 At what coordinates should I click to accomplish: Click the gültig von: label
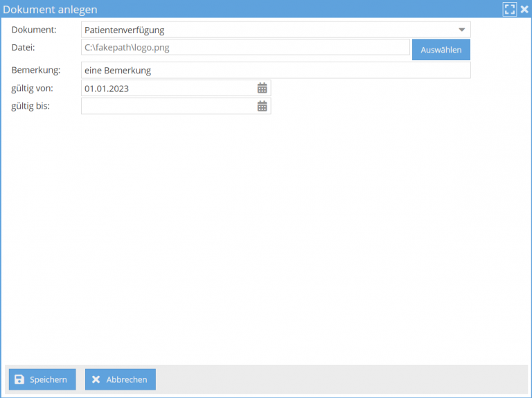click(x=32, y=88)
